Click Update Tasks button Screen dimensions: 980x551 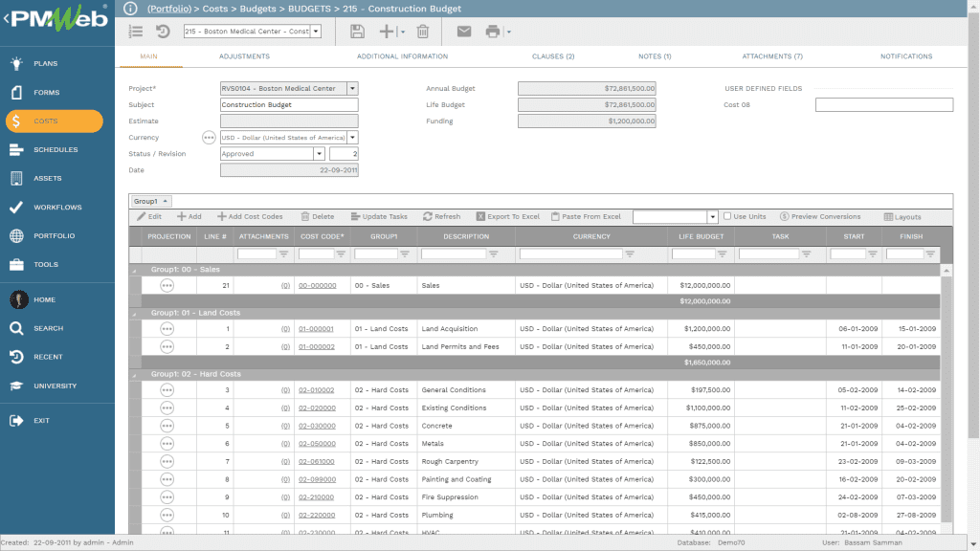(x=379, y=217)
